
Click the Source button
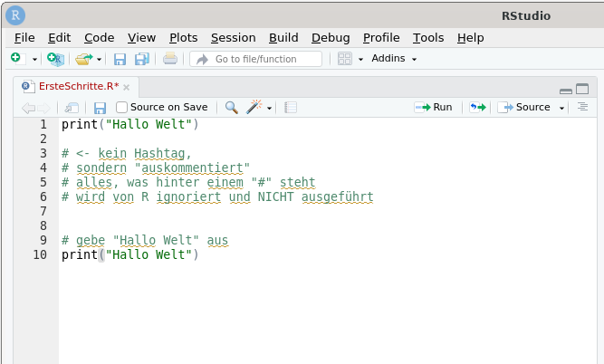524,107
